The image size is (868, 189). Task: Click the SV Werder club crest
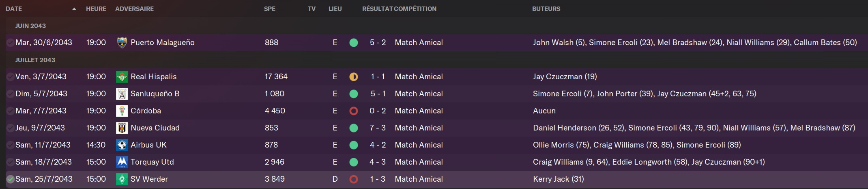(122, 179)
